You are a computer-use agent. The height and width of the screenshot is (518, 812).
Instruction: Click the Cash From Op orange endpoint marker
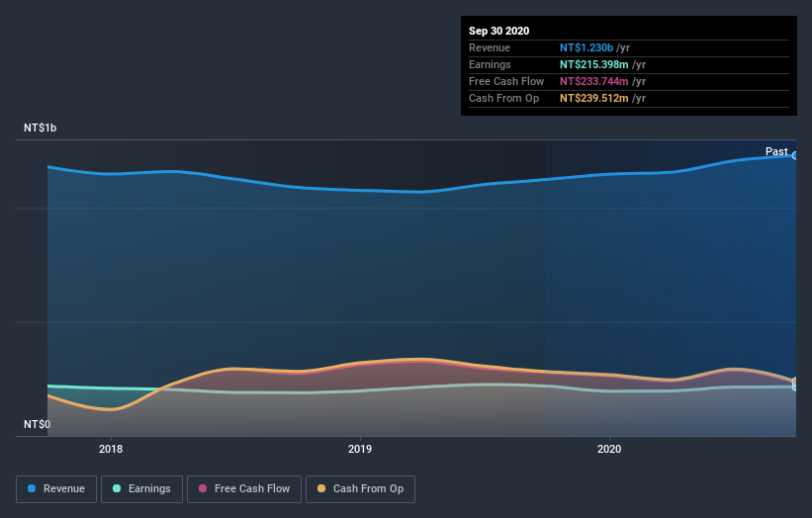pyautogui.click(x=794, y=382)
